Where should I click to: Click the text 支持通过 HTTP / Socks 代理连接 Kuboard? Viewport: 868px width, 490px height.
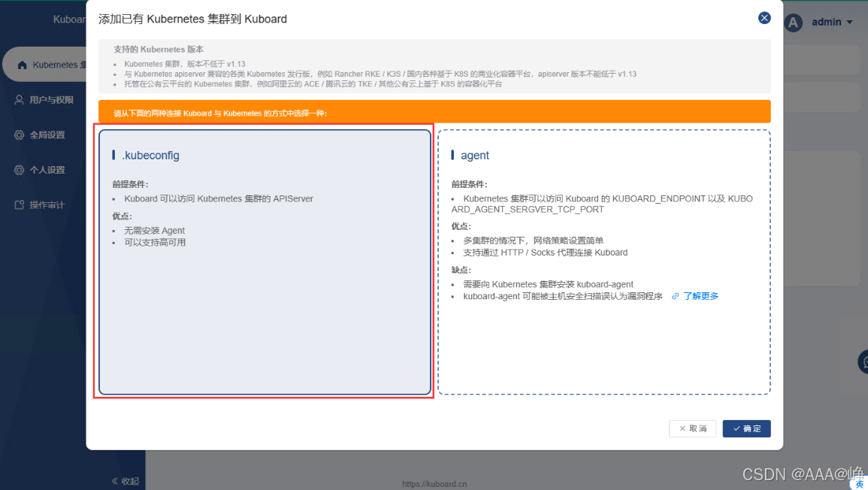[x=546, y=253]
